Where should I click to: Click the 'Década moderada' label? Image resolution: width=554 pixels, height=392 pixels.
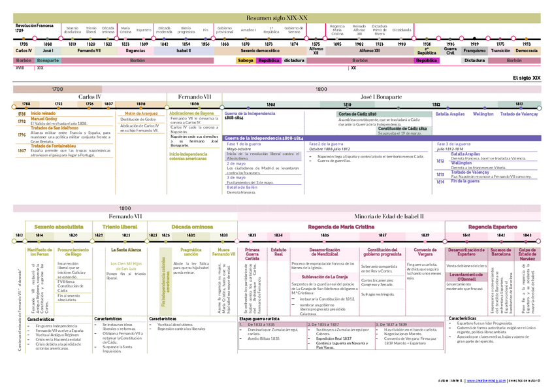[x=164, y=30]
